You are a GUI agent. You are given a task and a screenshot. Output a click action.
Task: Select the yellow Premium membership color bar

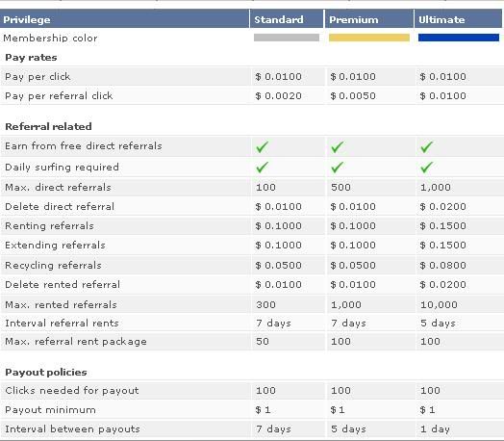pyautogui.click(x=369, y=38)
